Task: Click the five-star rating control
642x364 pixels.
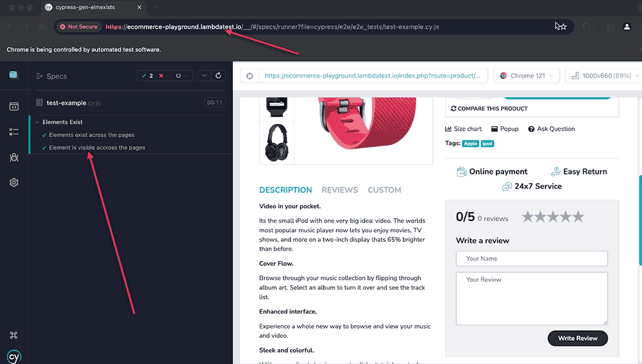Action: pos(553,217)
